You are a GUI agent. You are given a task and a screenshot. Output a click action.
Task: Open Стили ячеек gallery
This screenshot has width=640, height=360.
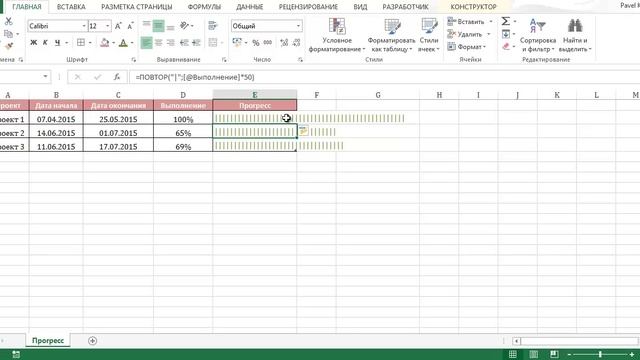429,35
